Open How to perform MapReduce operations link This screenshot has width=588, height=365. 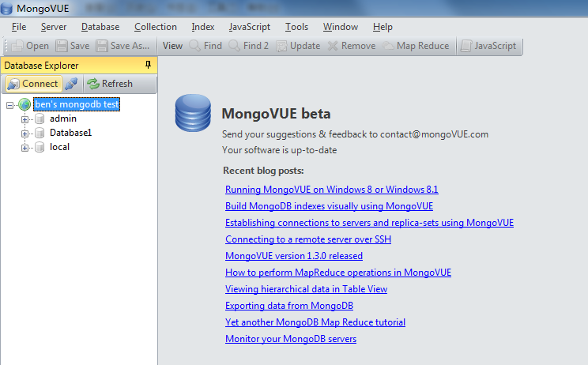pyautogui.click(x=338, y=273)
